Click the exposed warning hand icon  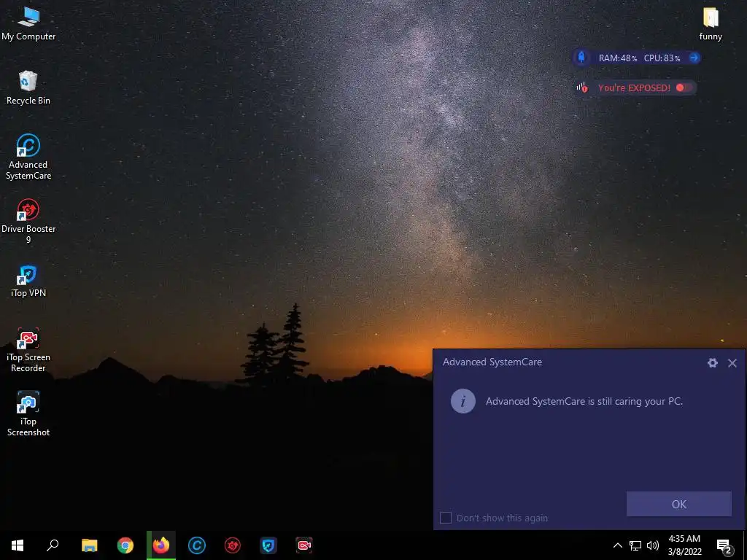tap(582, 87)
